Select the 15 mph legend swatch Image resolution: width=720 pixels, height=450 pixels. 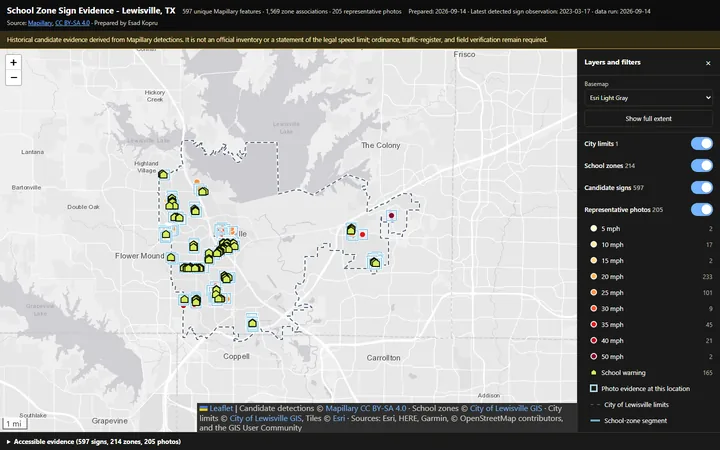coord(593,260)
